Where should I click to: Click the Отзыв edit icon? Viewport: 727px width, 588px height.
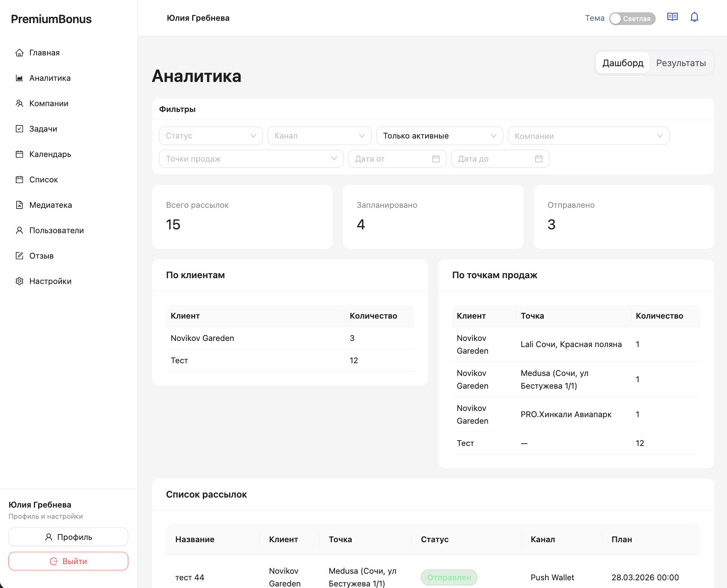[19, 256]
